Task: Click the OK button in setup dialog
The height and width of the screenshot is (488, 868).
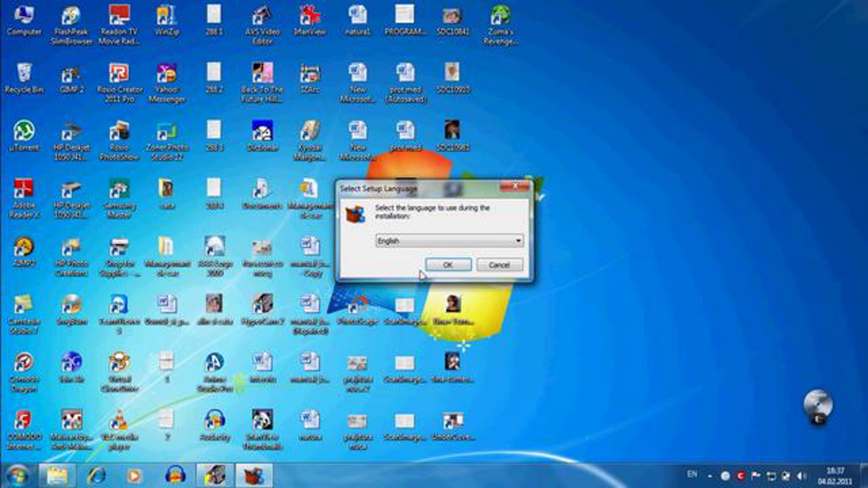Action: click(x=448, y=265)
